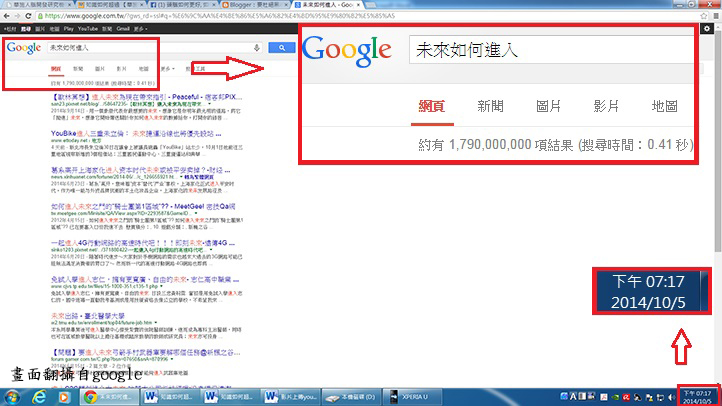Image resolution: width=722 pixels, height=406 pixels.
Task: Click the taskbar clock showing 下午 07:17
Action: point(697,397)
